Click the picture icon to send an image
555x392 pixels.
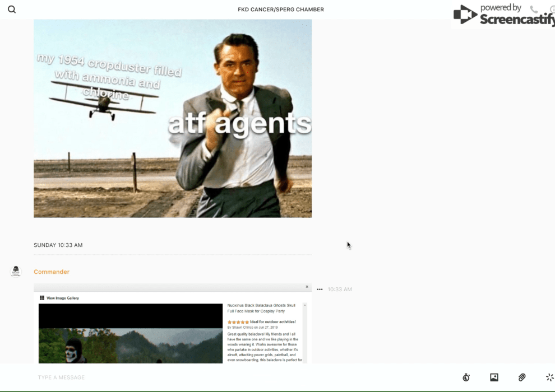pos(494,377)
